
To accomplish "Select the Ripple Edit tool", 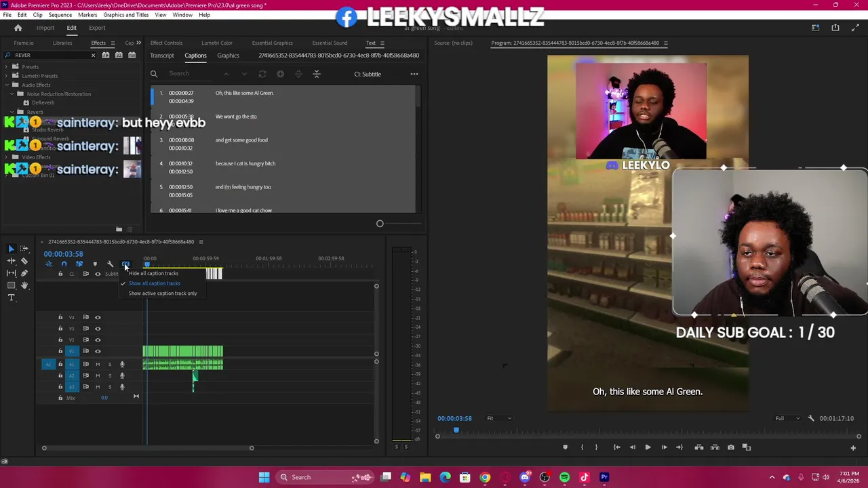I will 12,261.
